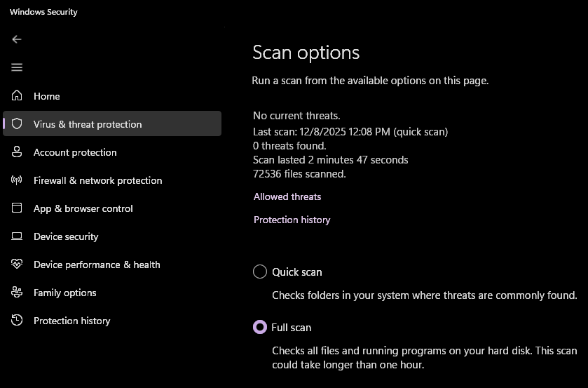Select the Full scan radio button
The height and width of the screenshot is (388, 588).
260,328
